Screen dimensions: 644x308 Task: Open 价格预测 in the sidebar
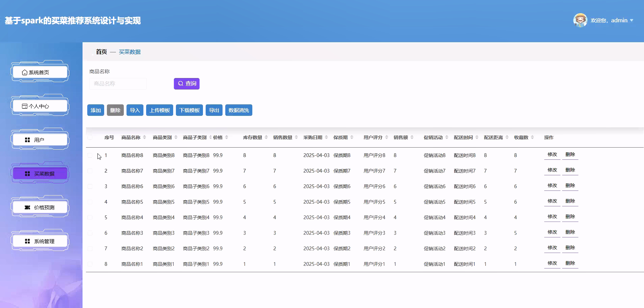[40, 207]
